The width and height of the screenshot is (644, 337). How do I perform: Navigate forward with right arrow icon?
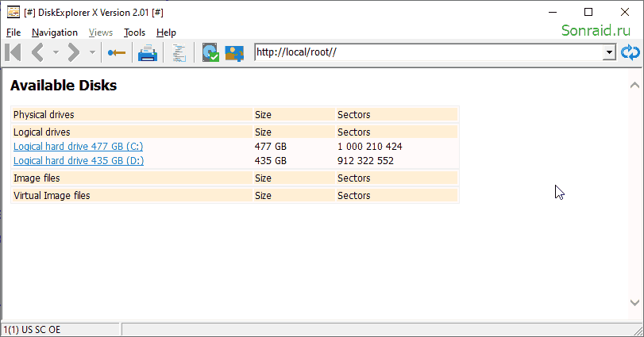tap(74, 52)
